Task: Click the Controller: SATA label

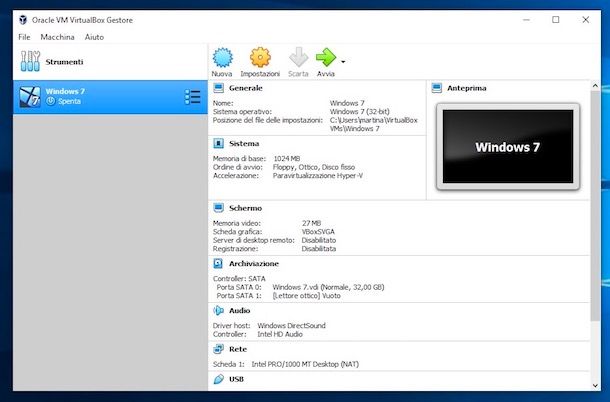Action: click(x=239, y=279)
